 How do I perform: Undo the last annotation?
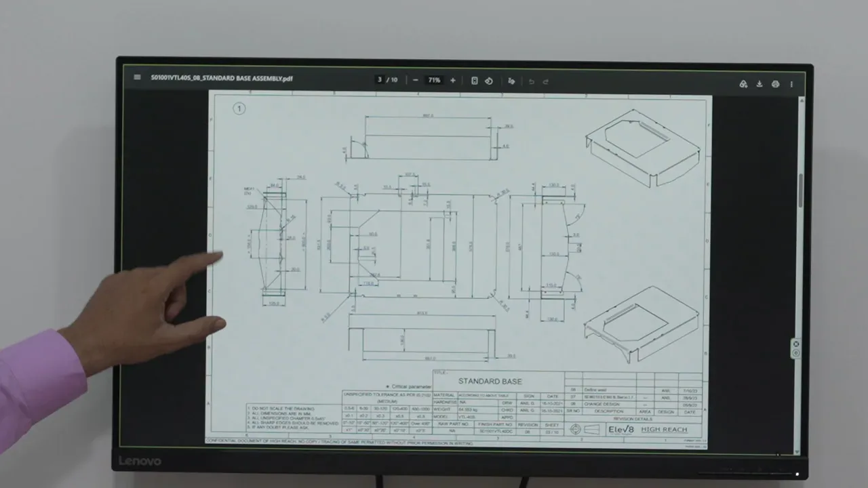(532, 81)
